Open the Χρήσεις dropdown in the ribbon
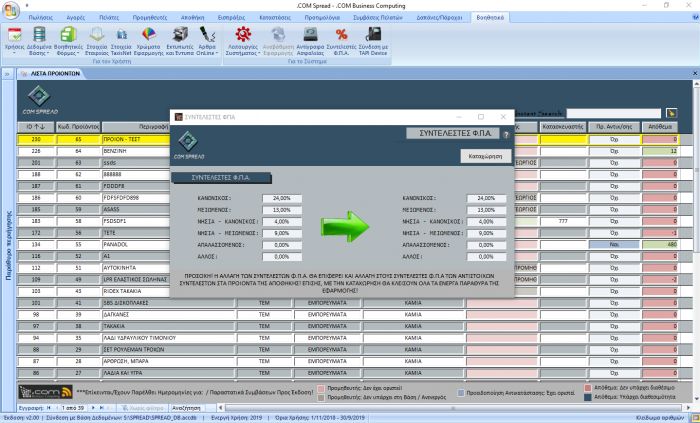Viewport: 700px width, 423px height. 14,41
